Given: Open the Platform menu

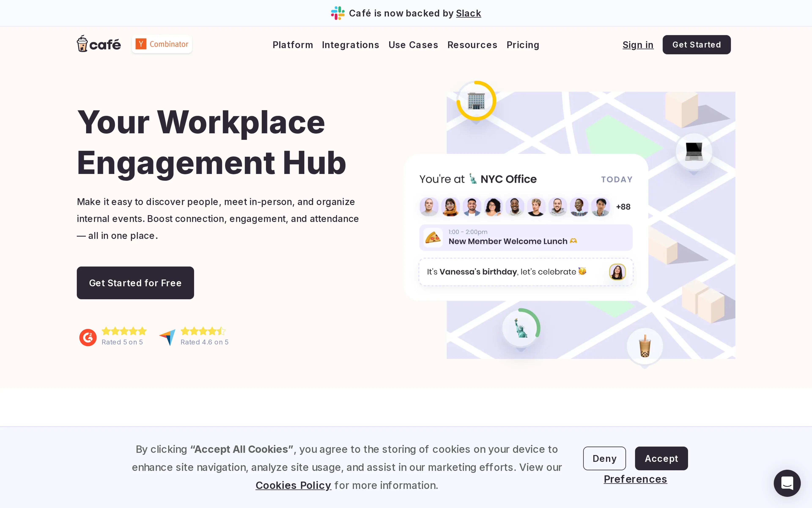Looking at the screenshot, I should [x=293, y=45].
